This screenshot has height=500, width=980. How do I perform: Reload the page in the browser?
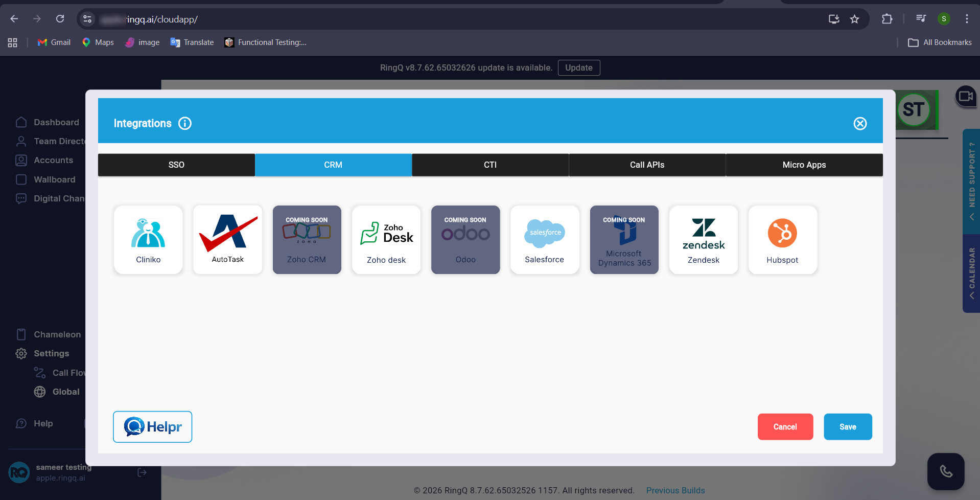(x=60, y=19)
